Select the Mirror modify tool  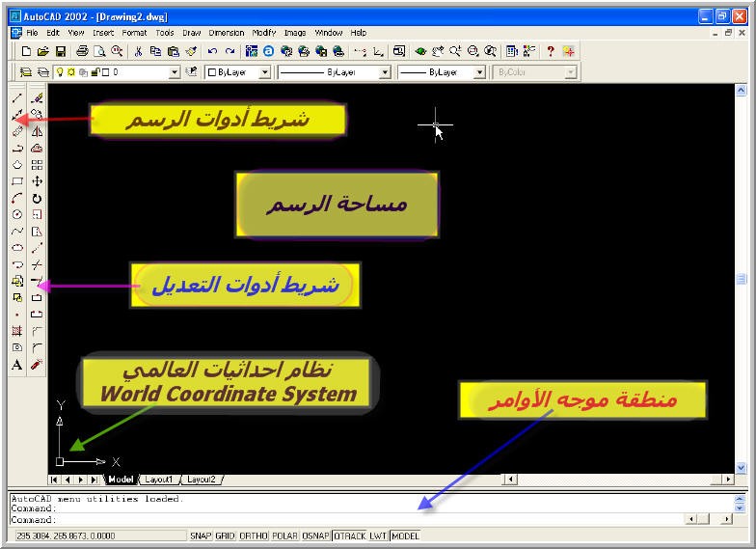point(37,131)
